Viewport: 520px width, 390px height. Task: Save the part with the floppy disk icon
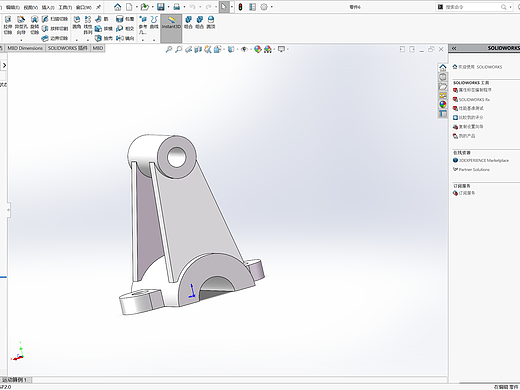click(161, 7)
